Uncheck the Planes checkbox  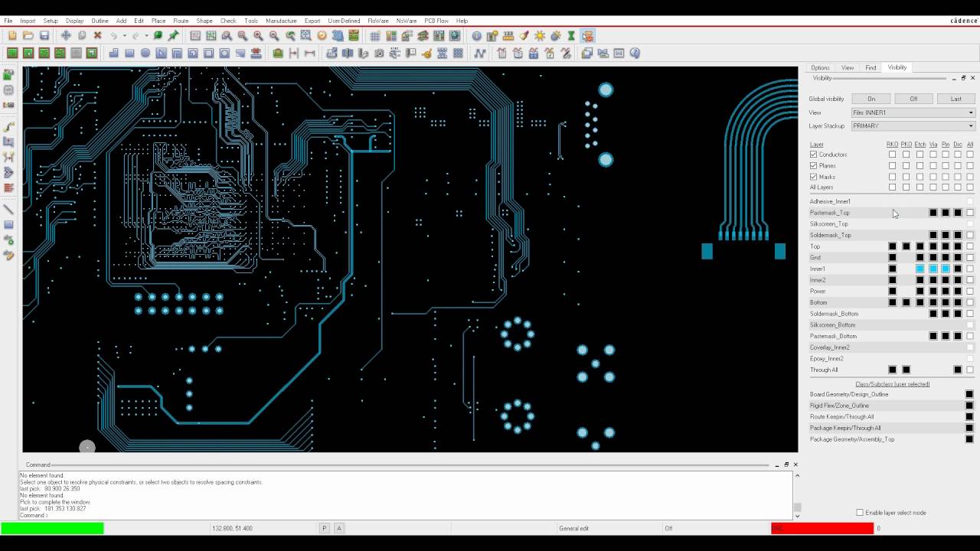click(x=813, y=165)
